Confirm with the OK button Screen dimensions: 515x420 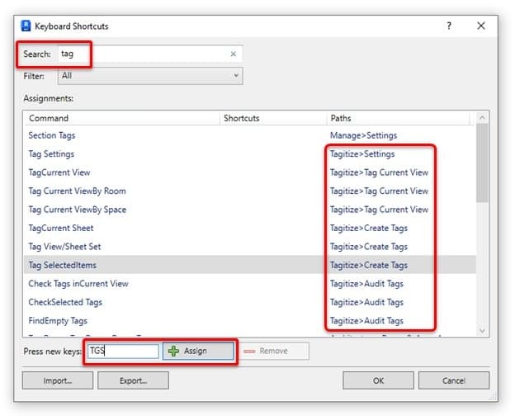pyautogui.click(x=378, y=380)
